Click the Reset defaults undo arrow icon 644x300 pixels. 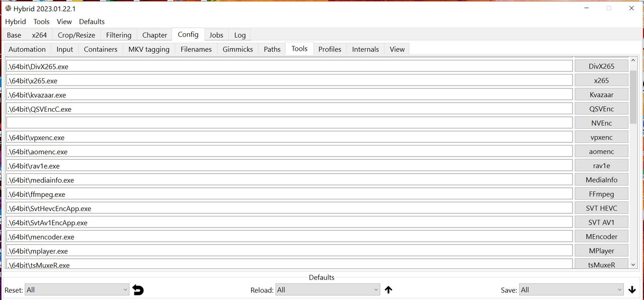tap(138, 290)
